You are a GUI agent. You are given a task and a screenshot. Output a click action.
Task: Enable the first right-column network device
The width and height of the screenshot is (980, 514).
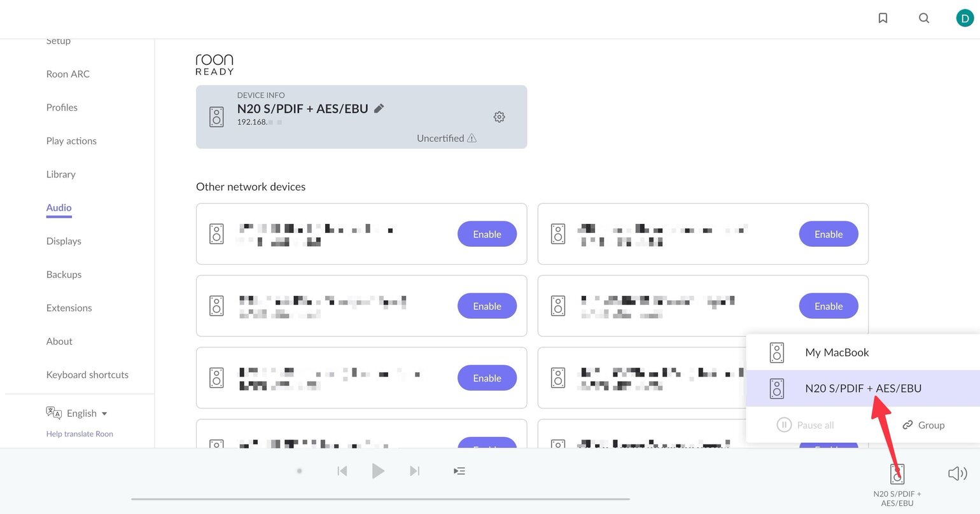coord(829,234)
